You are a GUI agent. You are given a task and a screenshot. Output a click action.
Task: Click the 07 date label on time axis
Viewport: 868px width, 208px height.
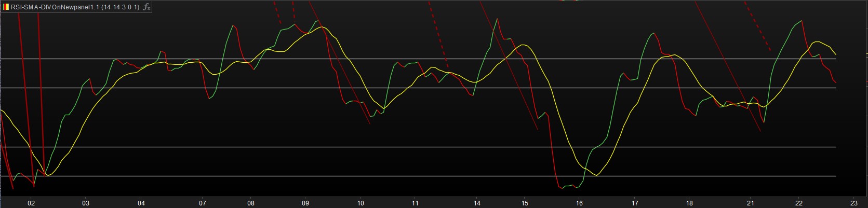[x=202, y=203]
